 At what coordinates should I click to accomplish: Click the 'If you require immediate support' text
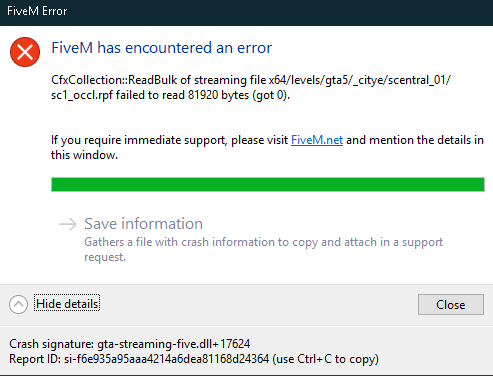click(x=169, y=140)
